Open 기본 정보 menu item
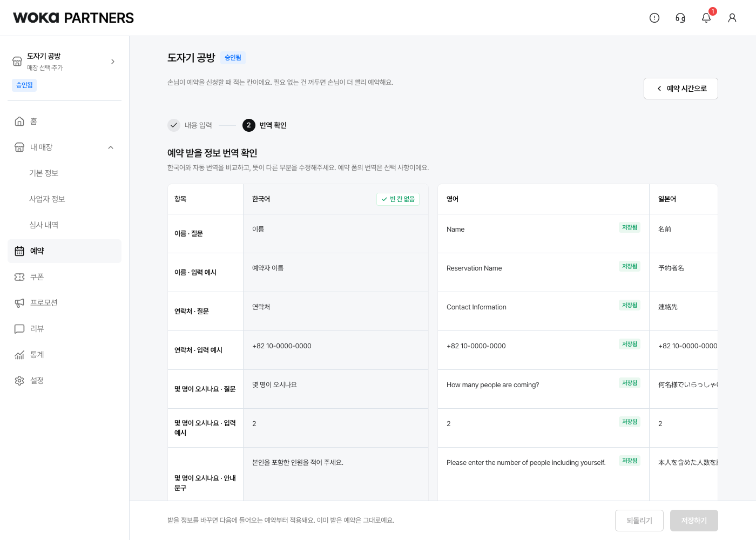The width and height of the screenshot is (756, 540). click(x=64, y=173)
